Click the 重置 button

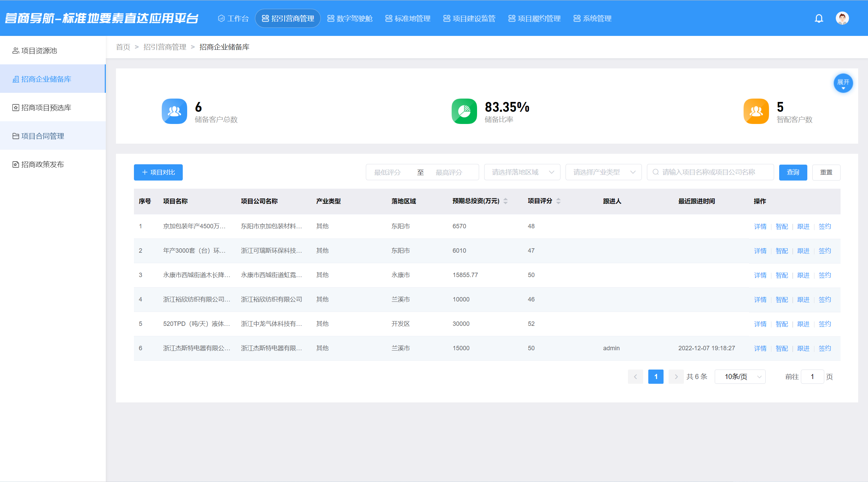[826, 172]
